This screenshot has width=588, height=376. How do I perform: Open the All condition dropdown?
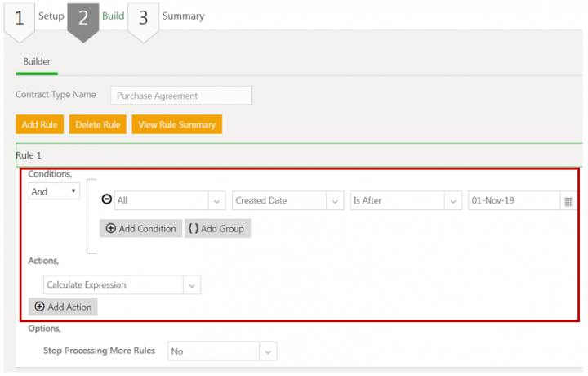coord(170,200)
